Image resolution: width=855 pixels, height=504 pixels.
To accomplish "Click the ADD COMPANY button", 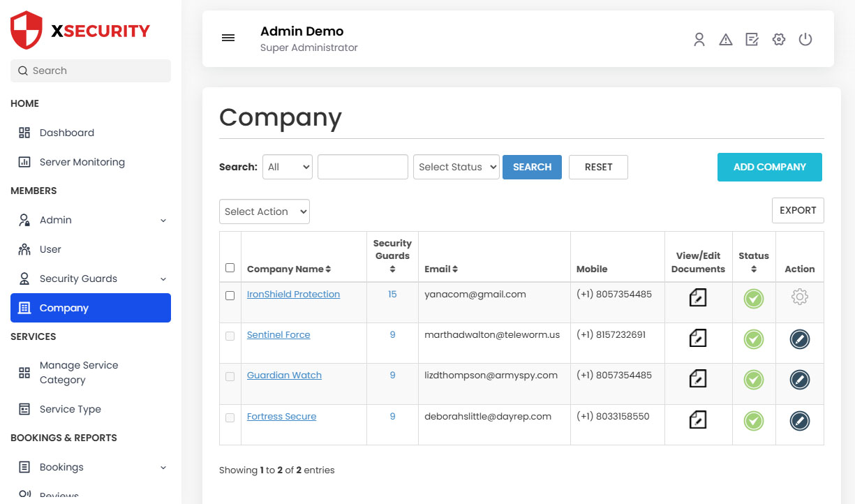I will (769, 167).
